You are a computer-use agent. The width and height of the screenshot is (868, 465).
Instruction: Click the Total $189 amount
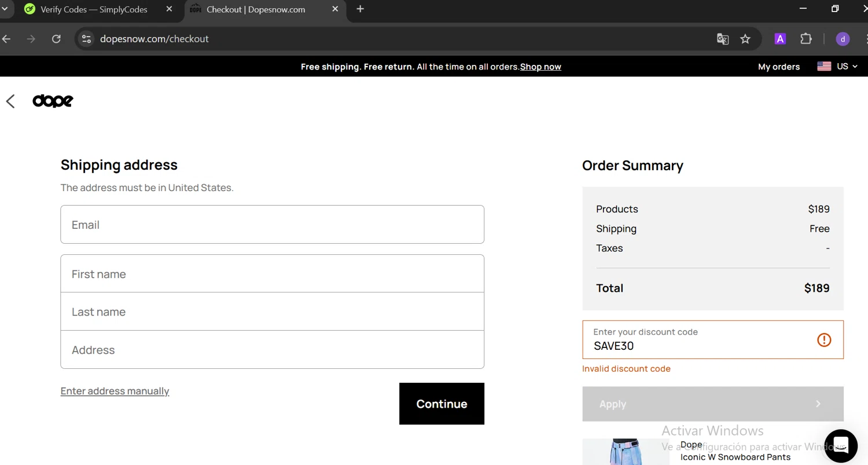pyautogui.click(x=816, y=288)
